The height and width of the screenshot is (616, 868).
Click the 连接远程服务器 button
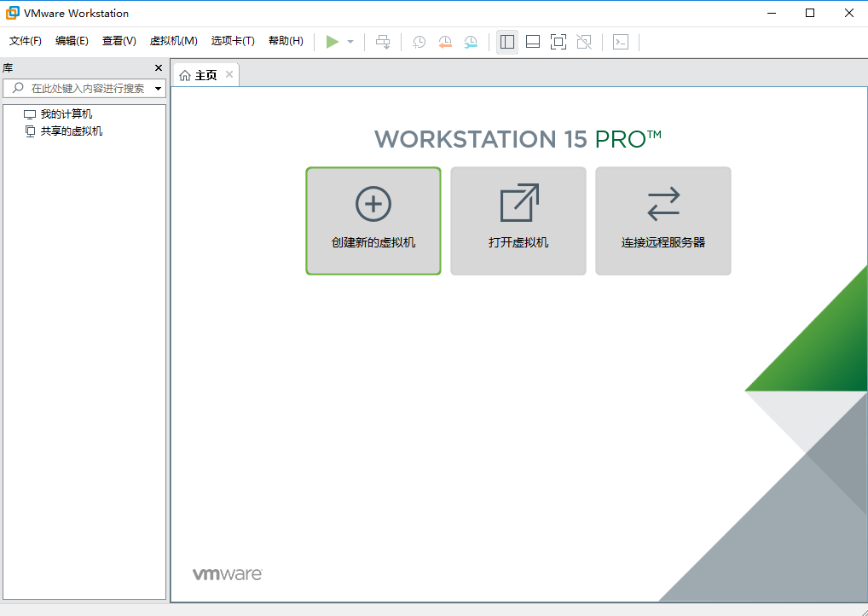663,220
